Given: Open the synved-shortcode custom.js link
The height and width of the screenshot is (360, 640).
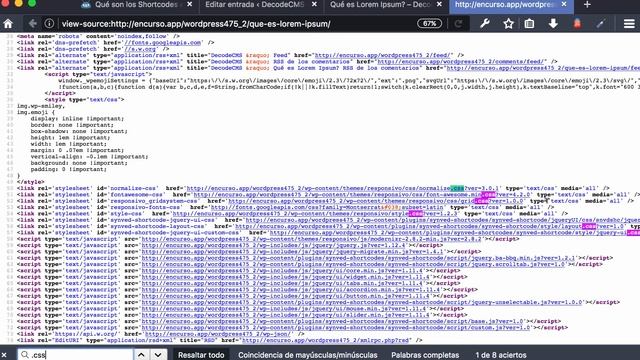Looking at the screenshot, I should tap(336, 327).
